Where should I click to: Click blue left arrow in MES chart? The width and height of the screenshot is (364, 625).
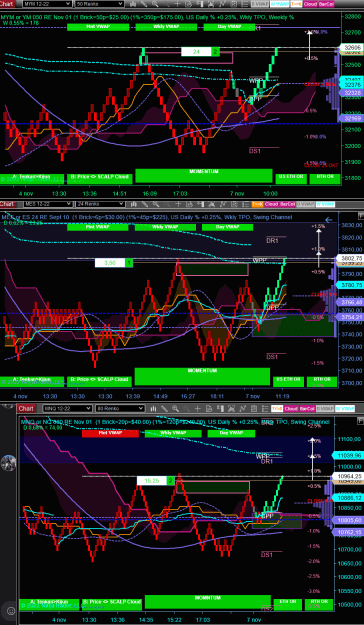[x=329, y=220]
